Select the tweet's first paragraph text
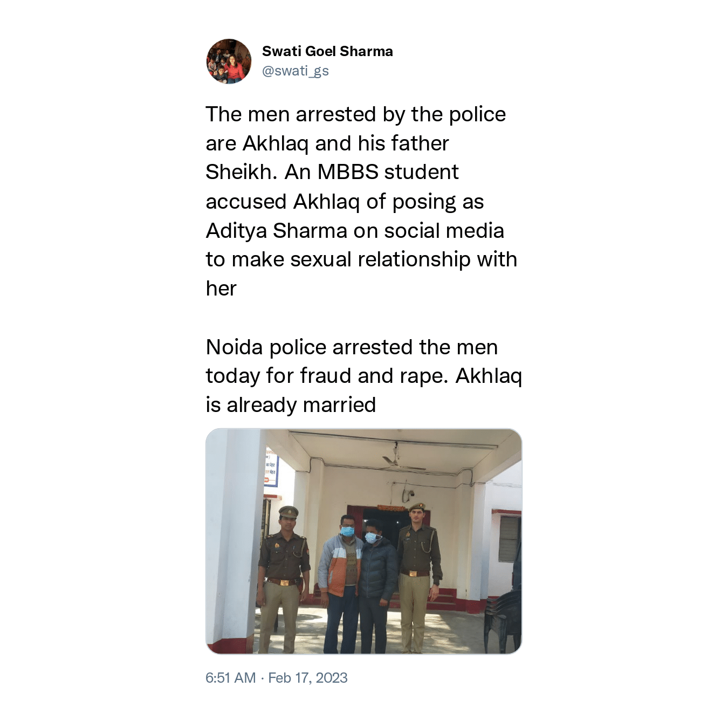 pos(361,201)
